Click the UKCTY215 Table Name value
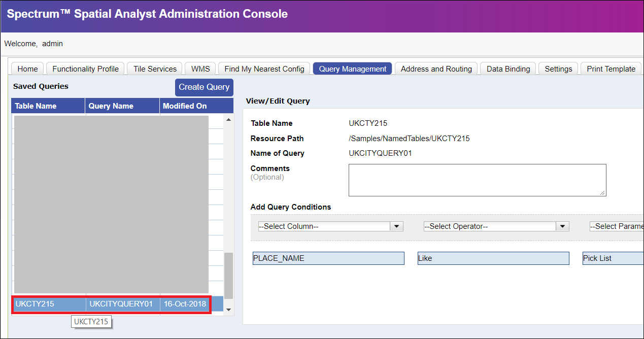The width and height of the screenshot is (644, 339). [x=368, y=123]
